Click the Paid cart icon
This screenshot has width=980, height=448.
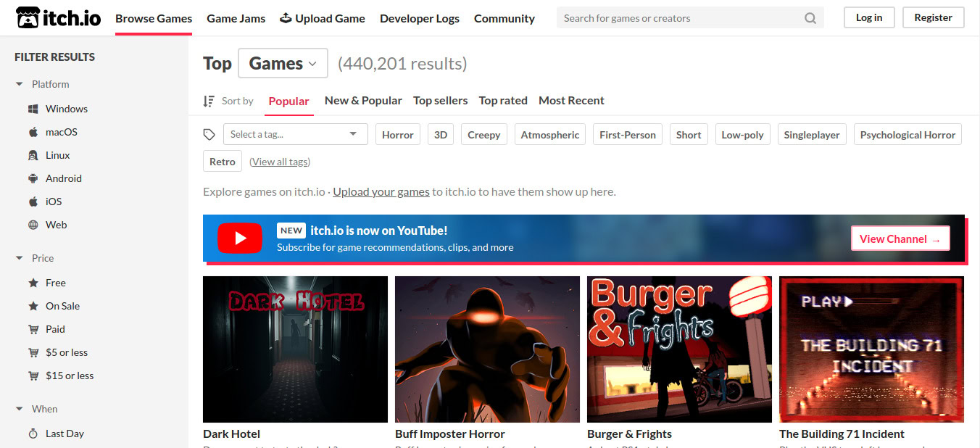33,329
